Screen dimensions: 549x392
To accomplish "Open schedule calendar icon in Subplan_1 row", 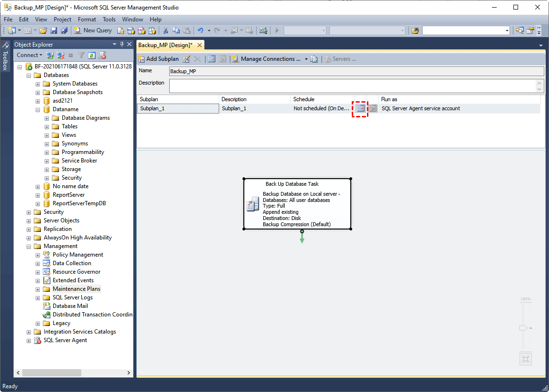I will point(360,108).
